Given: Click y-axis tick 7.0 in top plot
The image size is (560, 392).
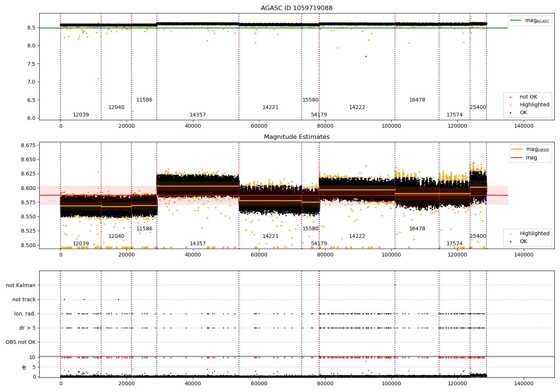Looking at the screenshot, I should point(31,82).
